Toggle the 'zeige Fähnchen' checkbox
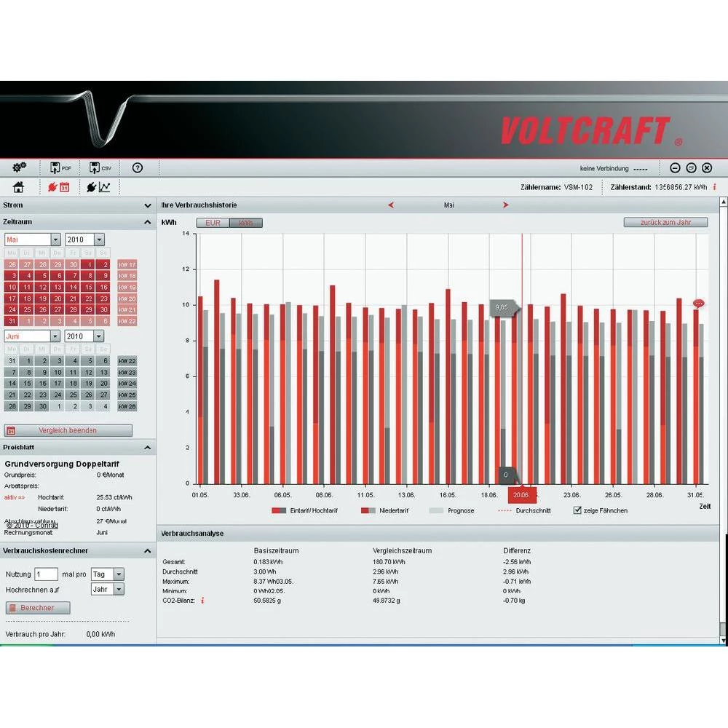This screenshot has width=728, height=728. click(578, 510)
